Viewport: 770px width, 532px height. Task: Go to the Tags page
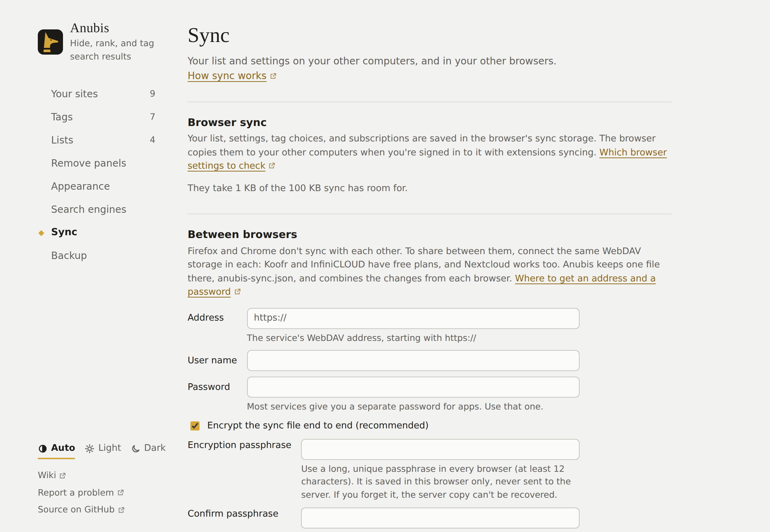tap(103, 117)
